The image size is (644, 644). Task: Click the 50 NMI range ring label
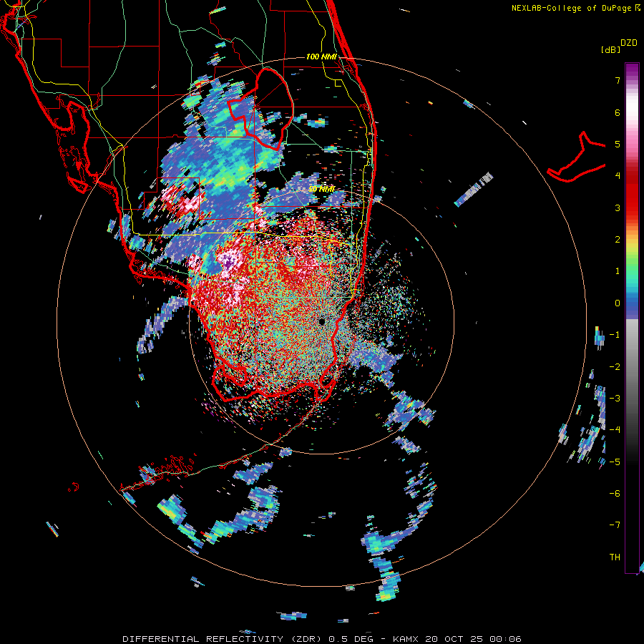tap(321, 189)
